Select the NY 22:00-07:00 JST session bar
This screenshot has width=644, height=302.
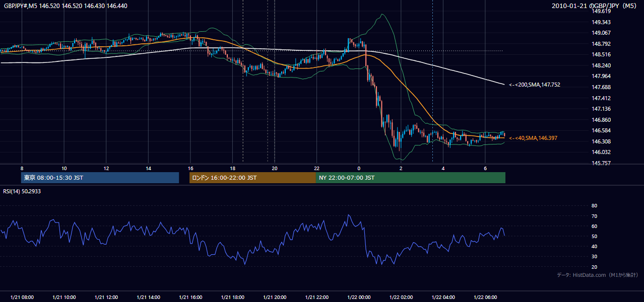(411, 178)
